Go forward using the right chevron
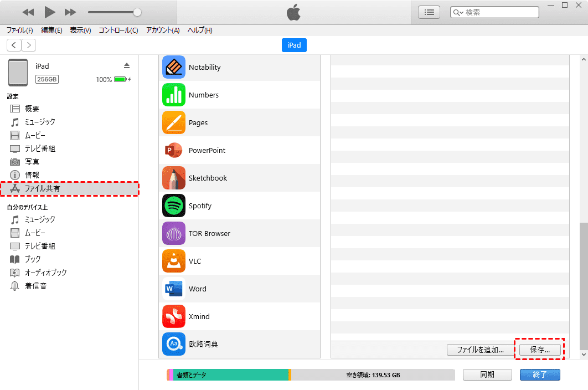The height and width of the screenshot is (390, 588). pos(28,45)
